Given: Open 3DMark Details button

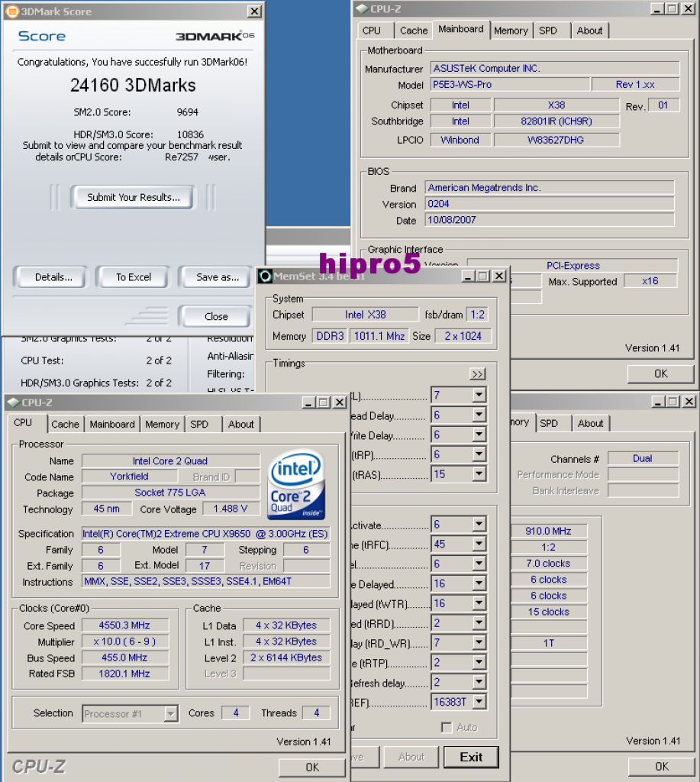Looking at the screenshot, I should [x=53, y=277].
